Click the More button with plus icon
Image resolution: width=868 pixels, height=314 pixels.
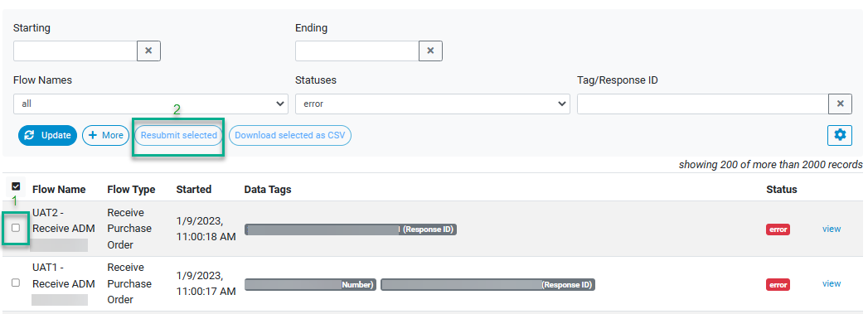106,135
